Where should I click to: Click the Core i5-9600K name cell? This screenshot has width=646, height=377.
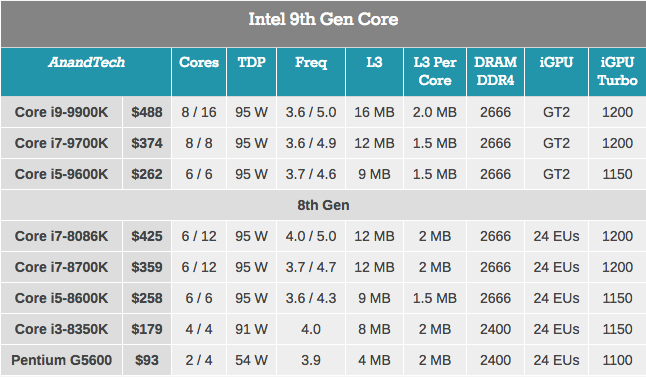click(61, 174)
